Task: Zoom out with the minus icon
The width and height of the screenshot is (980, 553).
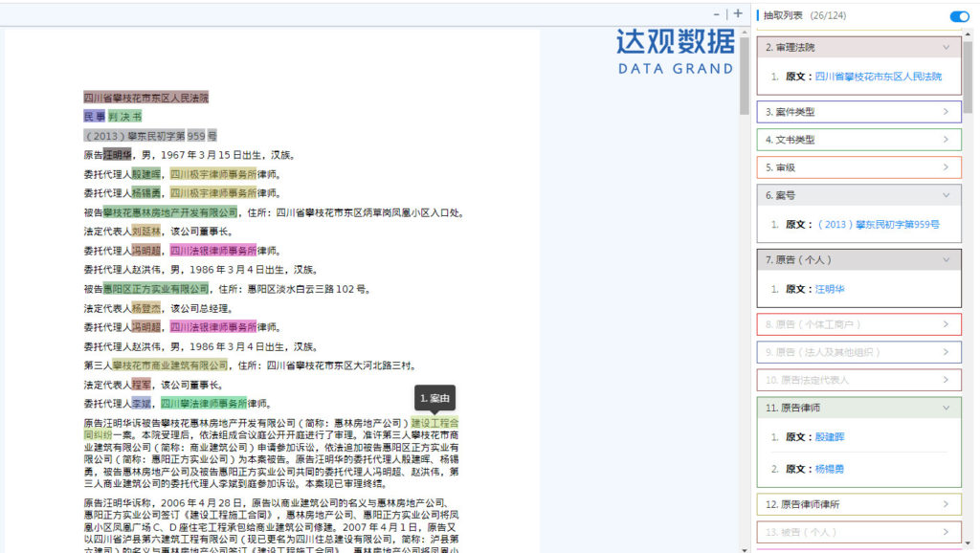Action: pyautogui.click(x=716, y=13)
